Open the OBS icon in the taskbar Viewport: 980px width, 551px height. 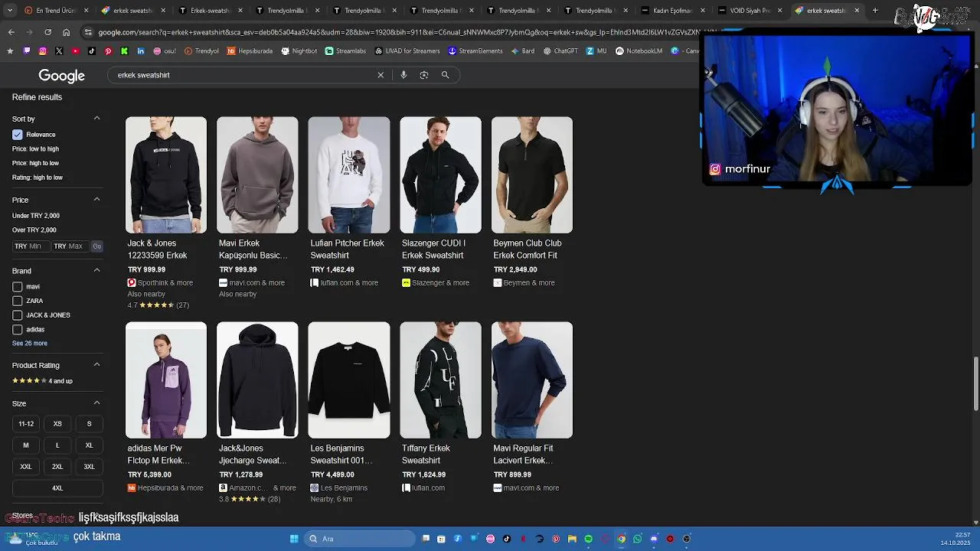coord(687,539)
